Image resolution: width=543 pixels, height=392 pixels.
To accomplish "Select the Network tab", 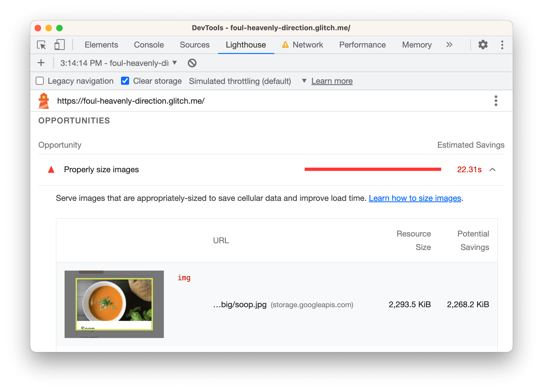I will click(307, 45).
